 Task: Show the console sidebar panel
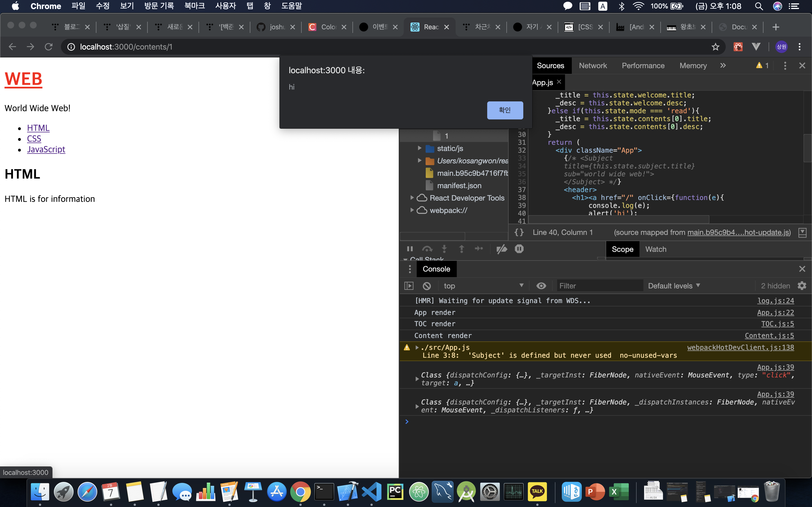409,286
